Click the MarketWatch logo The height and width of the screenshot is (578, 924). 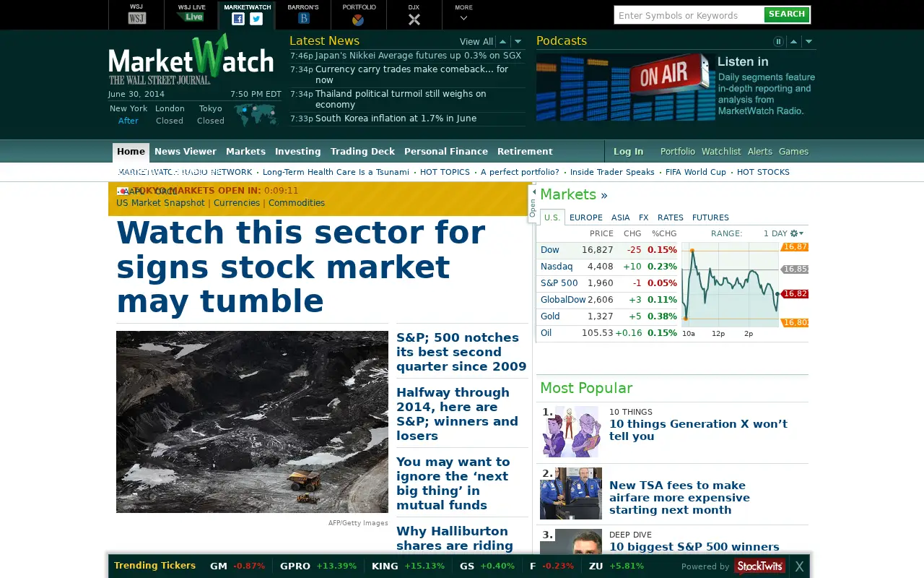pos(191,59)
